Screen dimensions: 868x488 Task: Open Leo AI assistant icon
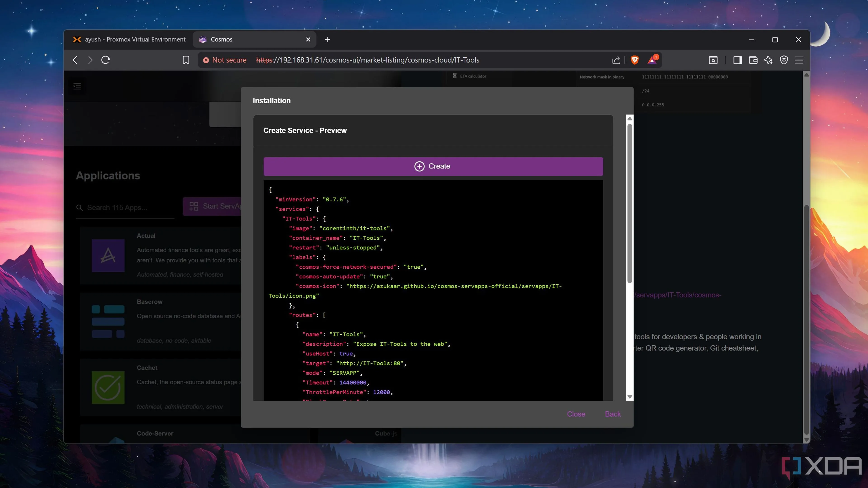tap(768, 60)
